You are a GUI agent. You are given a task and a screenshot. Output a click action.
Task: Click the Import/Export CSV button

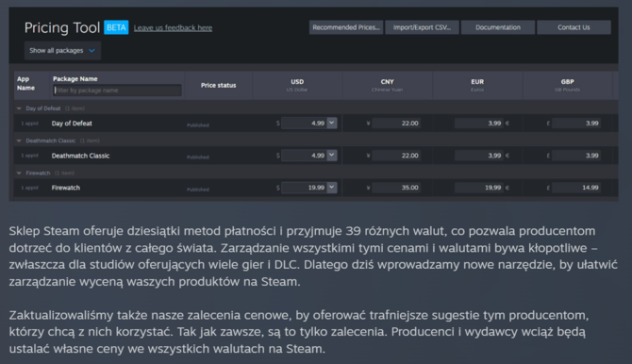422,27
